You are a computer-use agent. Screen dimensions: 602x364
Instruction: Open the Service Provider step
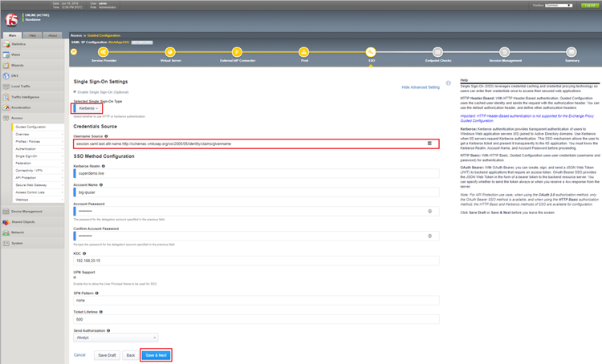pyautogui.click(x=104, y=52)
